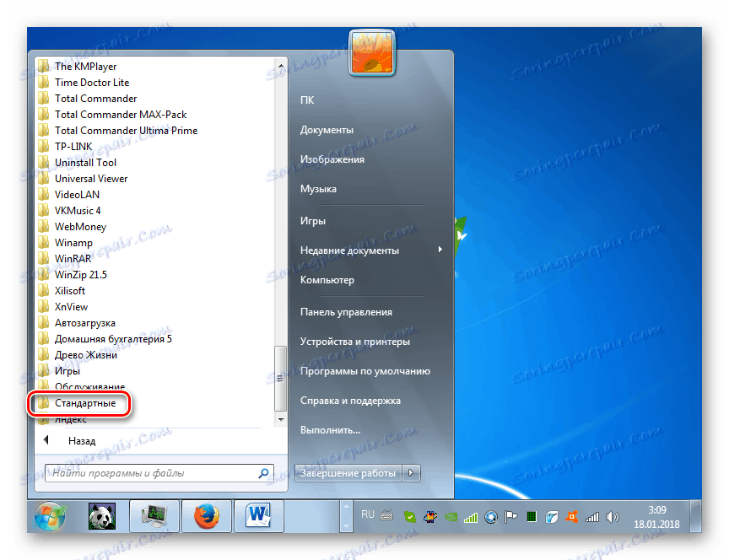The width and height of the screenshot is (729, 560).
Task: Open Панель управления
Action: pyautogui.click(x=347, y=312)
